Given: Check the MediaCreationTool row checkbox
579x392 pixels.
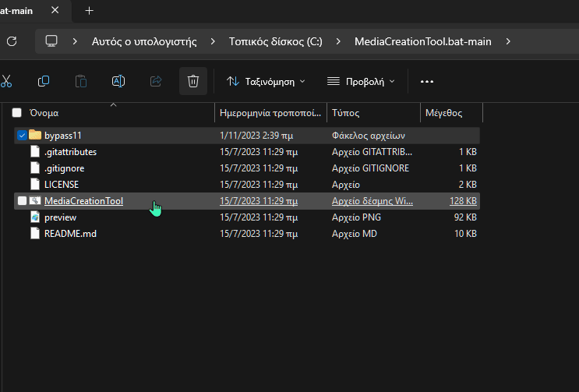Looking at the screenshot, I should 22,200.
